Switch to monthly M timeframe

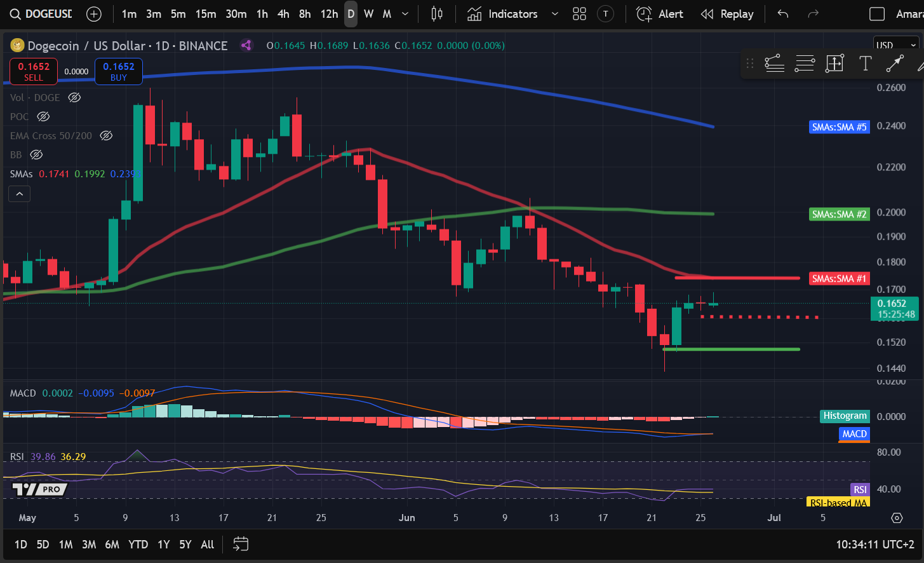(387, 14)
